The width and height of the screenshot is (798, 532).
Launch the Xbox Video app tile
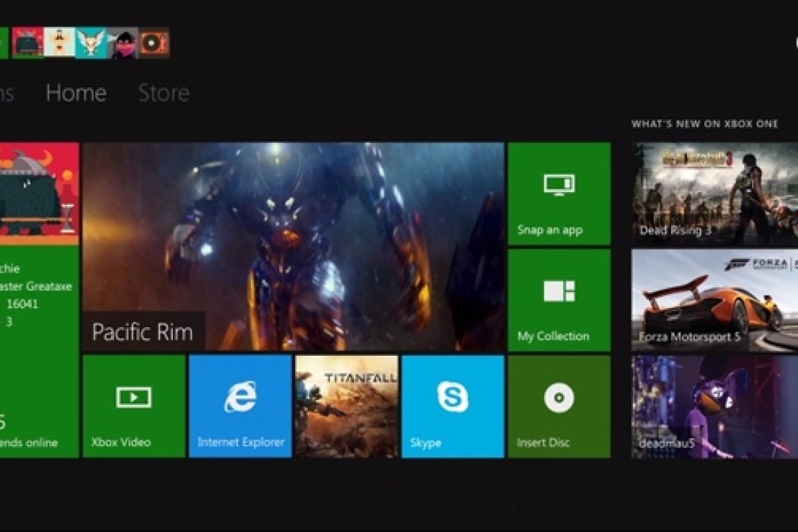pos(134,406)
